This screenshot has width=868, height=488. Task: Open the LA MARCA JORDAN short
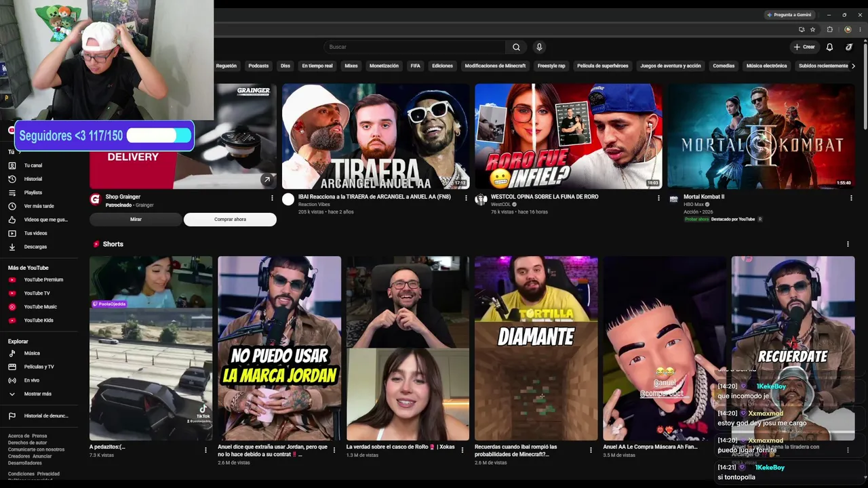point(279,348)
